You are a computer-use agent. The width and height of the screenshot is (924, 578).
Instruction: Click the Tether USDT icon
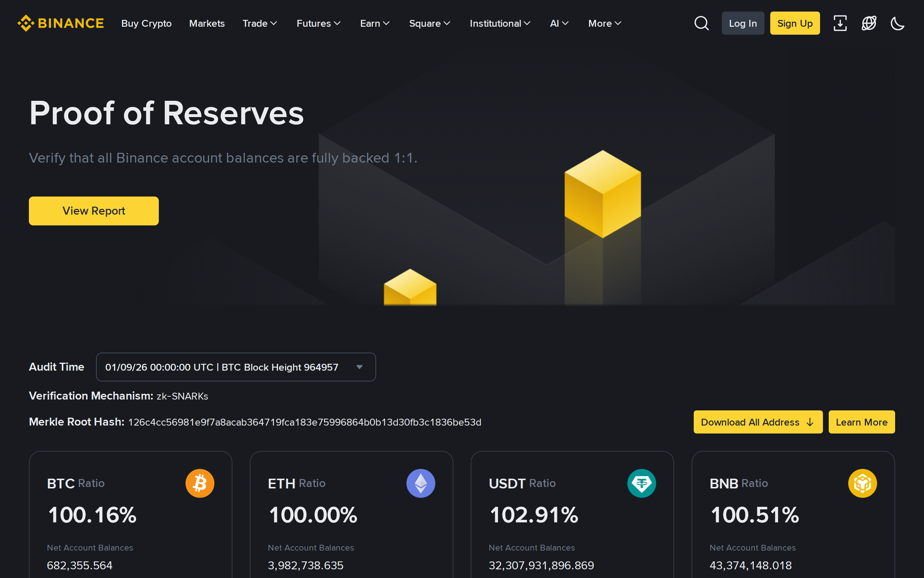pos(641,483)
